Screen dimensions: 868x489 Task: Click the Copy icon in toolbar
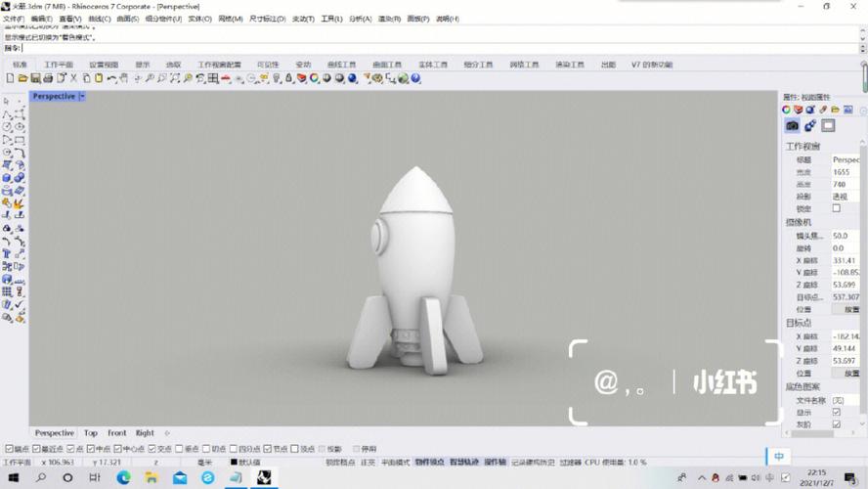(86, 78)
